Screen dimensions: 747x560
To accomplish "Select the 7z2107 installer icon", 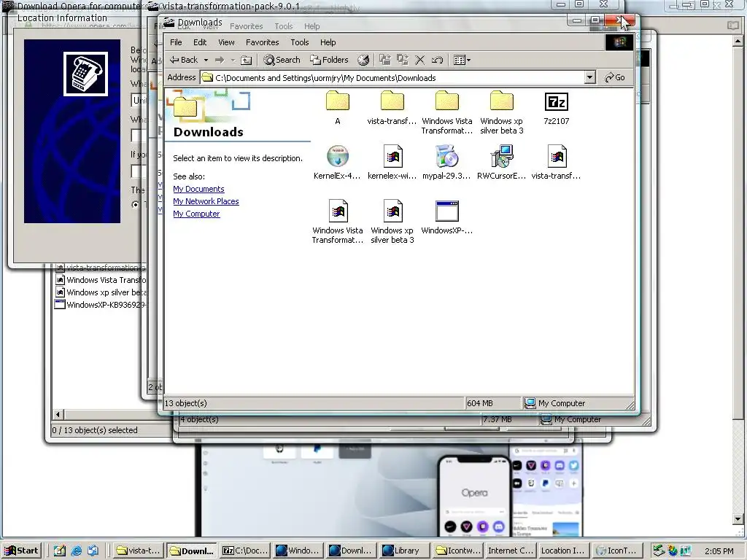I will 557,108.
